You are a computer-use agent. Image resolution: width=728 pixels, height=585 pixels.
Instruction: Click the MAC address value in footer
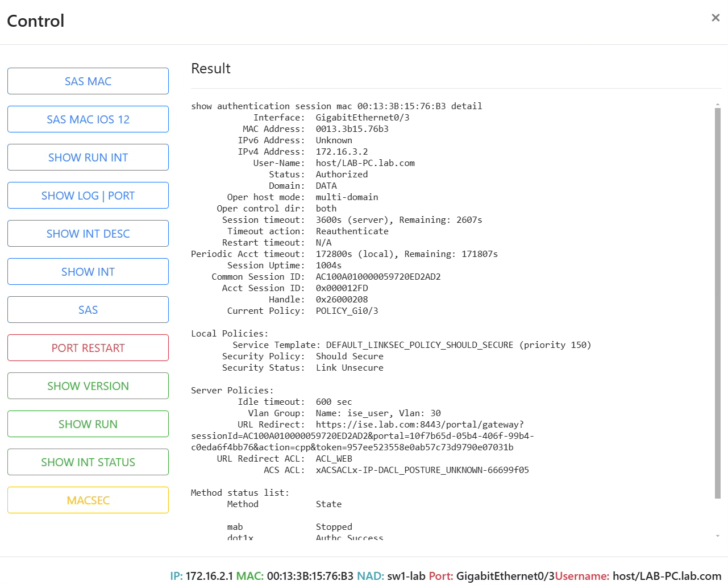point(310,576)
